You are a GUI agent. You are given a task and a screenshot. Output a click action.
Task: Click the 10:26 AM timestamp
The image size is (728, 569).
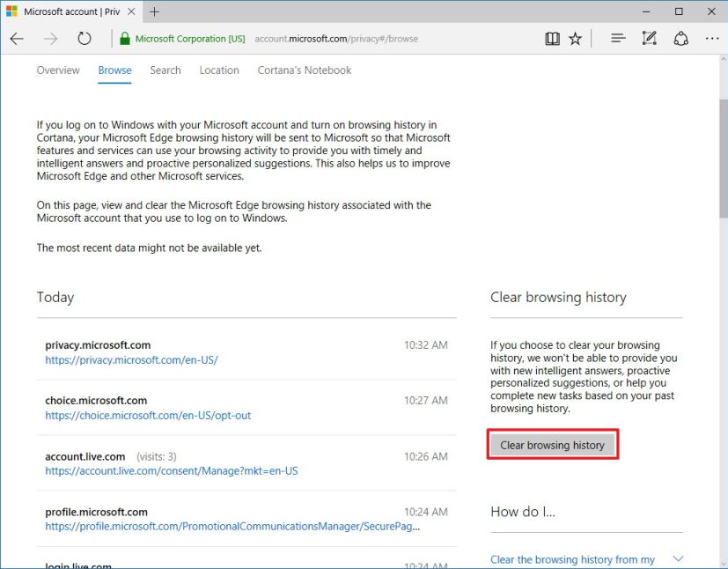426,456
